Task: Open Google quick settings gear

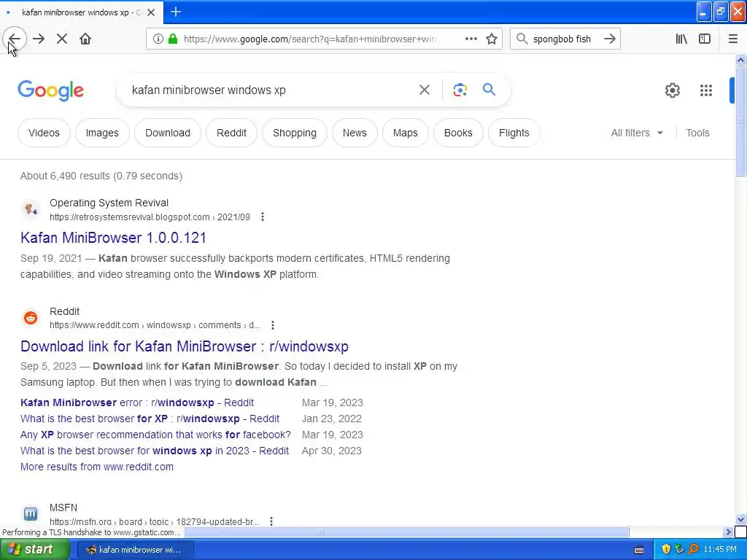Action: [672, 90]
